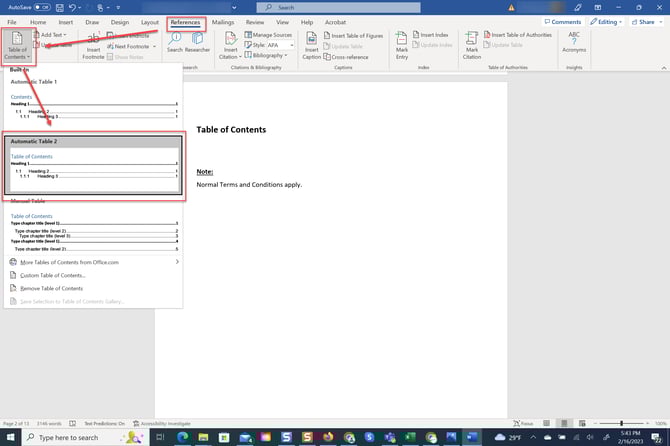Click the warning triangle icon in title bar

[511, 7]
